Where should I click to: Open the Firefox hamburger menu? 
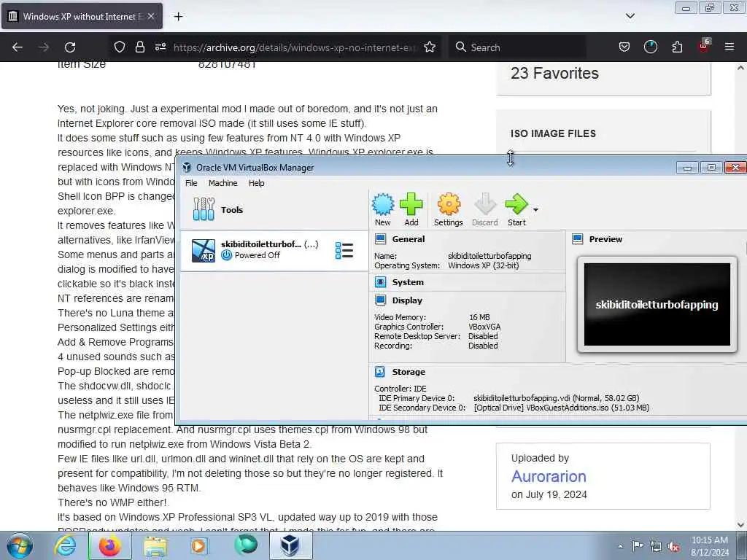(x=729, y=47)
